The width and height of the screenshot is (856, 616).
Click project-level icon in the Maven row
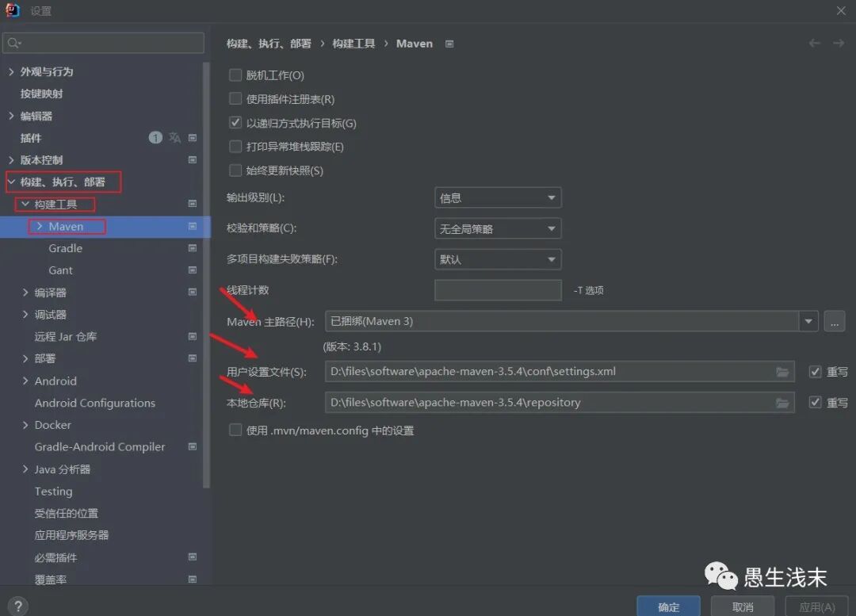(x=192, y=226)
